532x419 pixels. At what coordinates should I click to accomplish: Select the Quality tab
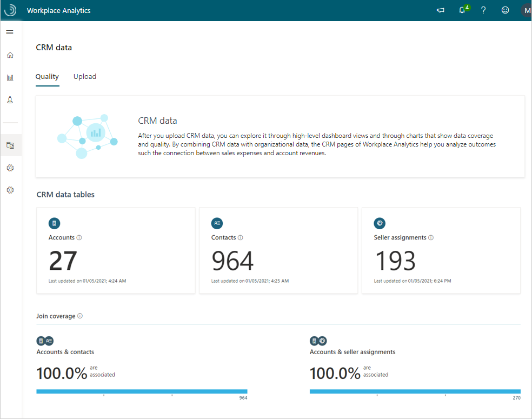[47, 77]
